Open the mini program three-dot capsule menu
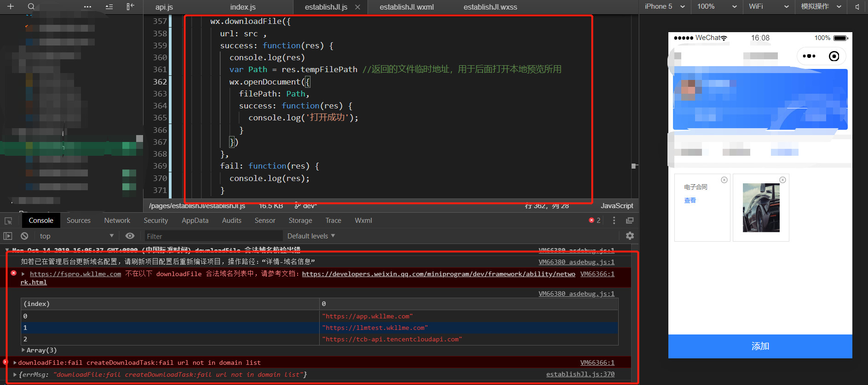868x385 pixels. click(809, 56)
